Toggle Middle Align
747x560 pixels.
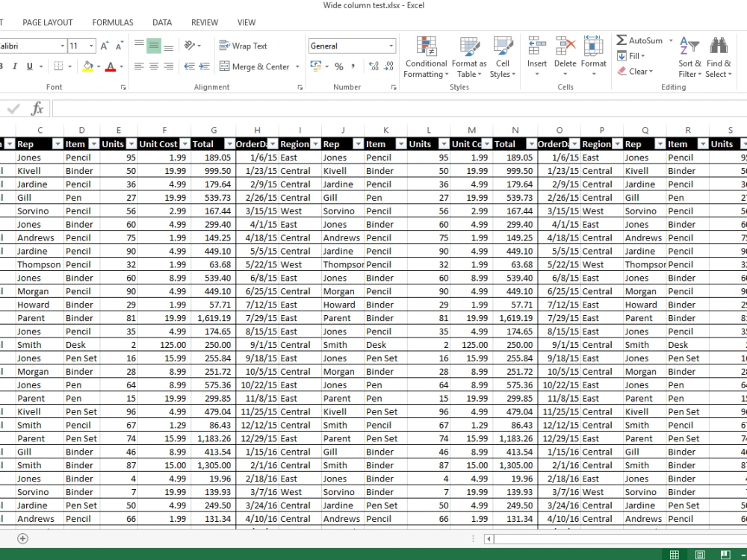[x=154, y=46]
